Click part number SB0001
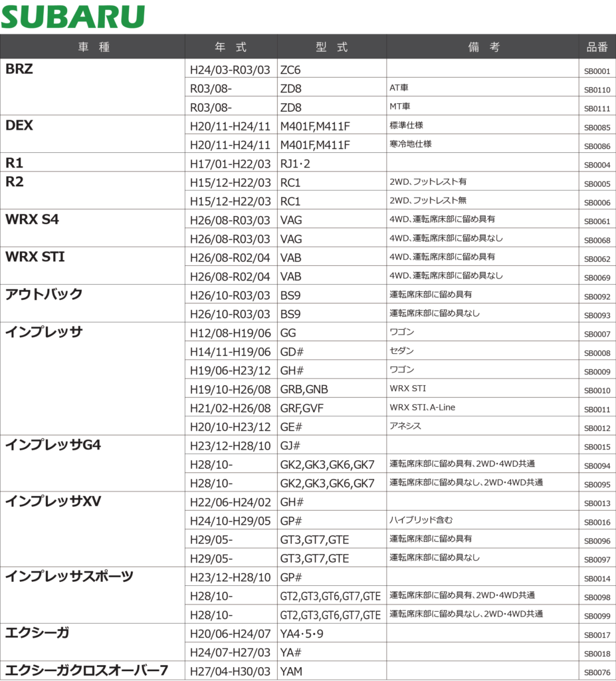The image size is (616, 681). click(597, 70)
